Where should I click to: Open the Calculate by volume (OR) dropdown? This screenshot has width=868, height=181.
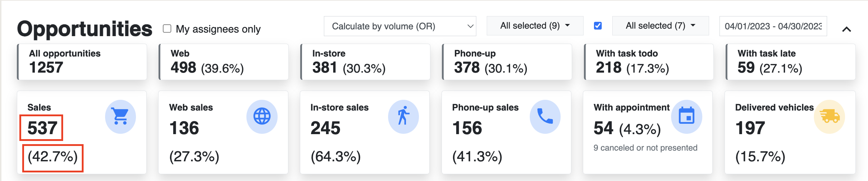(x=400, y=26)
